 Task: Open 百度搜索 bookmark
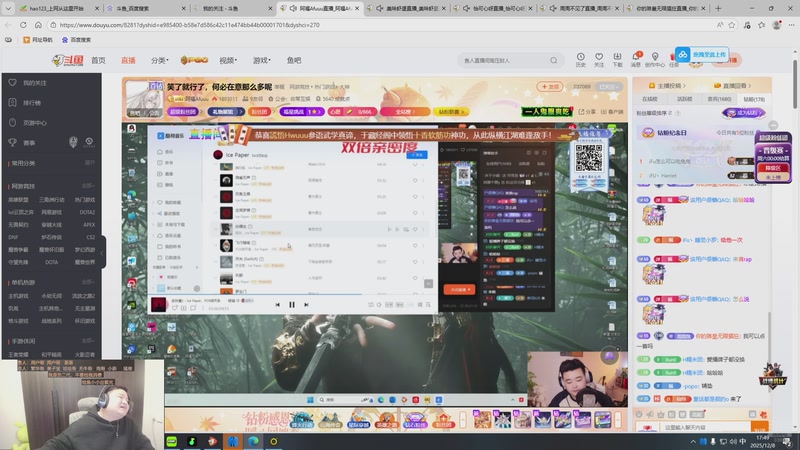point(77,40)
